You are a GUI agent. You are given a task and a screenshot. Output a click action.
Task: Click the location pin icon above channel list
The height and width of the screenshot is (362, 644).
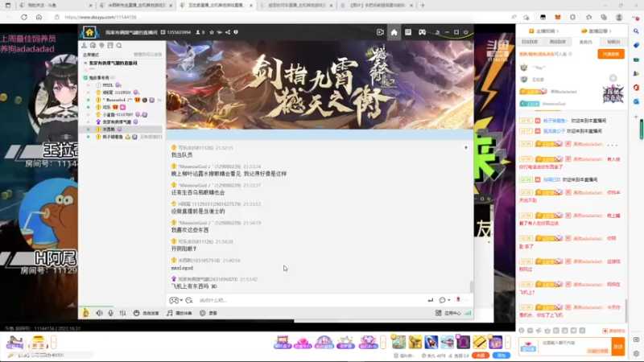click(x=101, y=46)
